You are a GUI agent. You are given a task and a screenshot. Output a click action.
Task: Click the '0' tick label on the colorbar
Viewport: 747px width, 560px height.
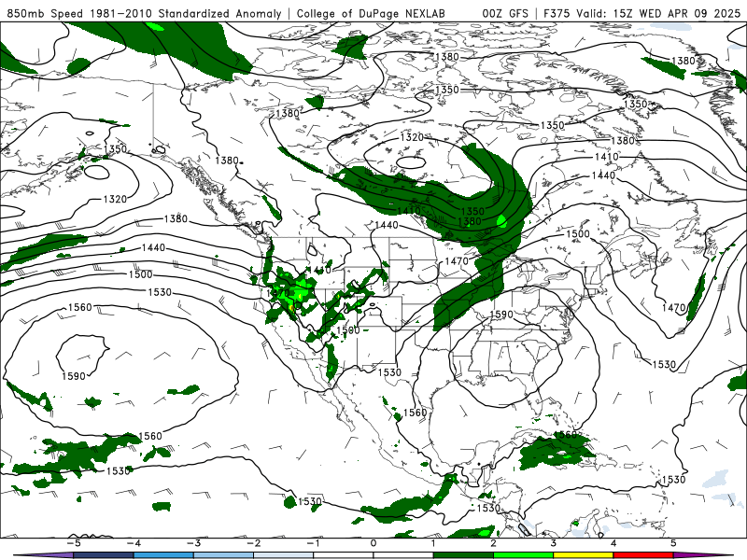[x=373, y=543]
